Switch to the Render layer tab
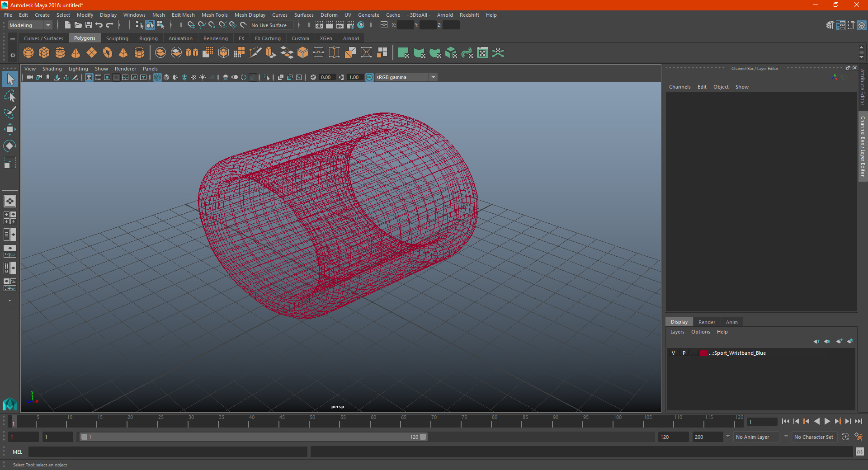Image resolution: width=868 pixels, height=470 pixels. click(x=707, y=322)
